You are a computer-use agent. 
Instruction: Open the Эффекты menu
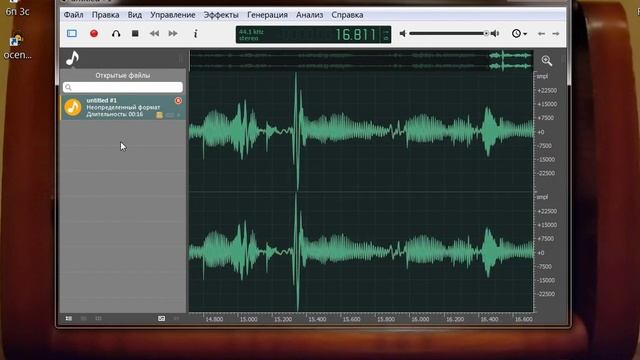[221, 15]
